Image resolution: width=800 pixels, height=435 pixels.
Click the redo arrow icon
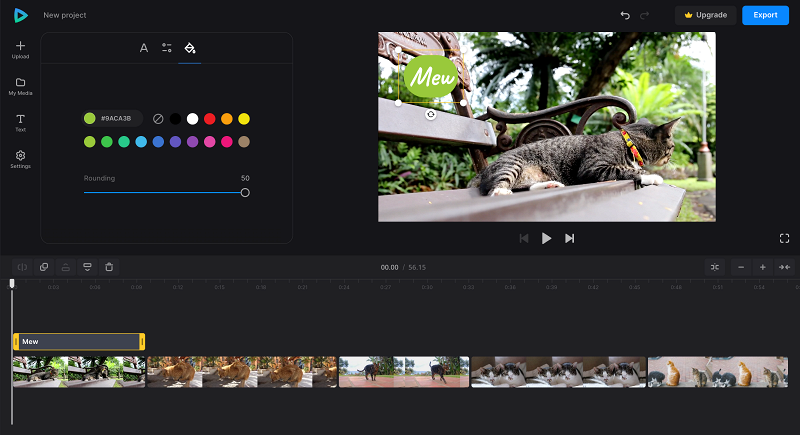[644, 15]
